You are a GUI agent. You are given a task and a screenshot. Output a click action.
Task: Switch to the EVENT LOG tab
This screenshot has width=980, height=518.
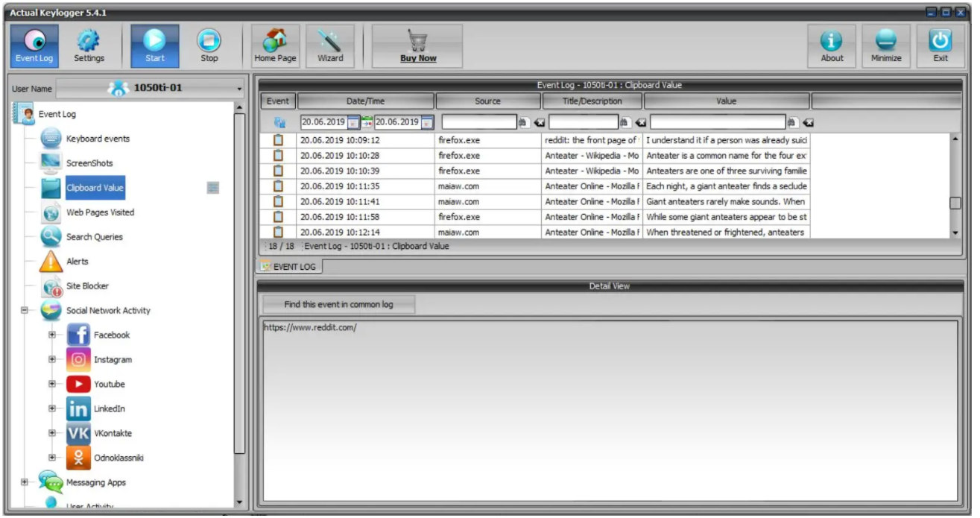tap(289, 266)
